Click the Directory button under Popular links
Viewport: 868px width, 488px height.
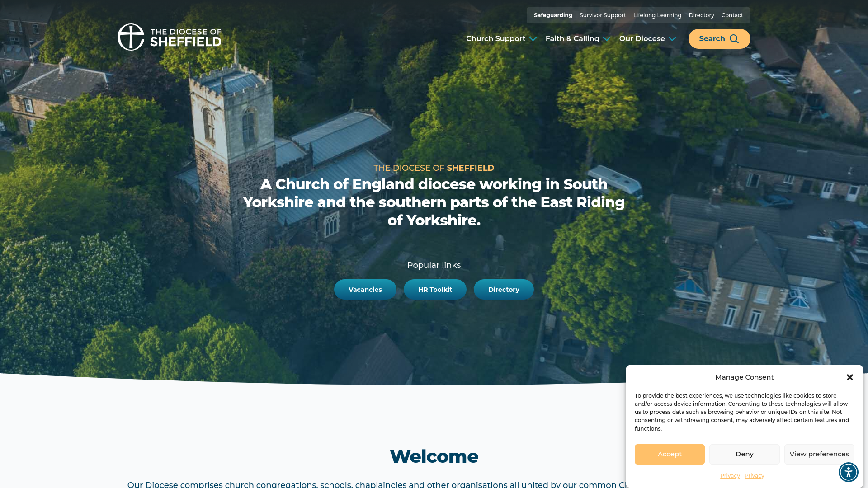tap(504, 290)
